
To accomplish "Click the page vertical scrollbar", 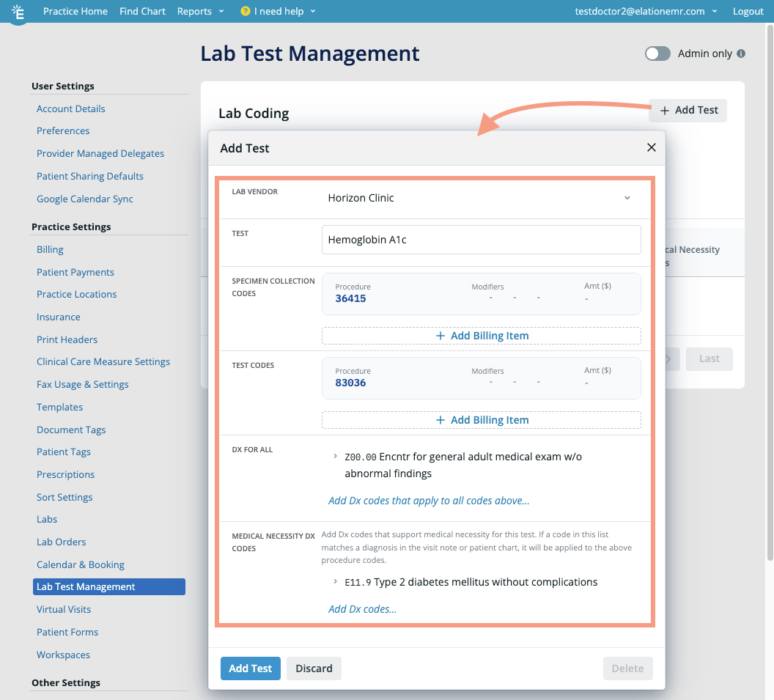I will point(770,291).
